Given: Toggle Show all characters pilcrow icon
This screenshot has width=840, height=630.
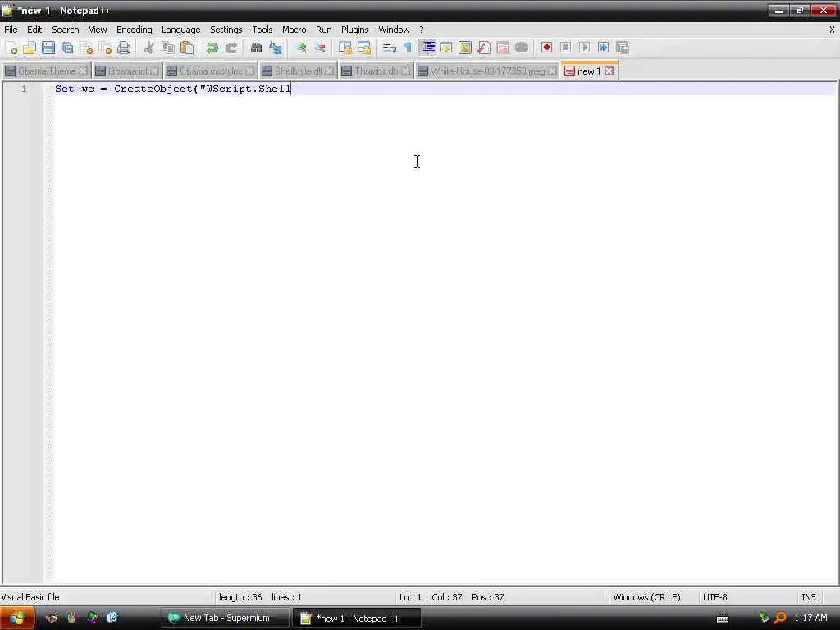Looking at the screenshot, I should 409,48.
